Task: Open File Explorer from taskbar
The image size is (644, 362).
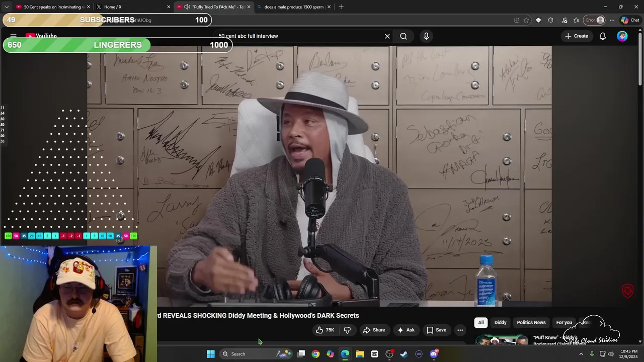Action: (x=360, y=354)
